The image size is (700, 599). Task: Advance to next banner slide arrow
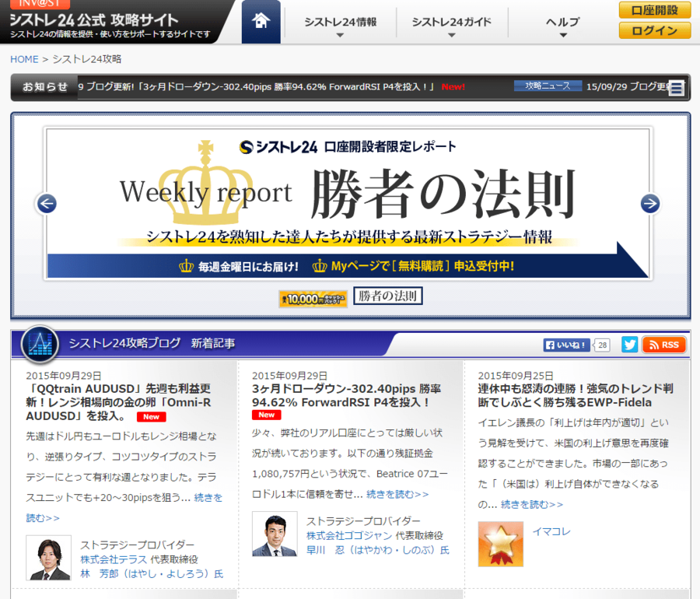[x=650, y=204]
